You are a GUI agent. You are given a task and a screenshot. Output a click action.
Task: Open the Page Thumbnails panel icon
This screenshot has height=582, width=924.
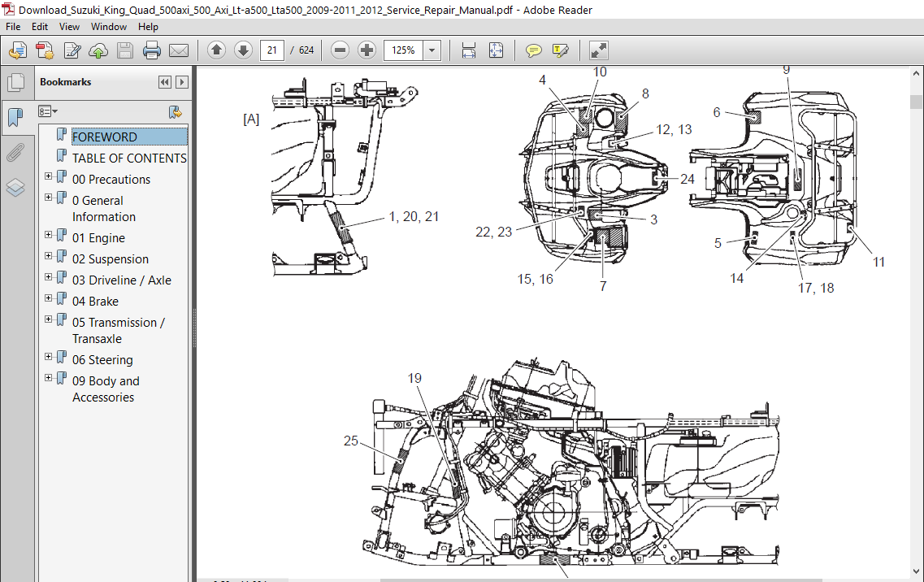tap(16, 82)
